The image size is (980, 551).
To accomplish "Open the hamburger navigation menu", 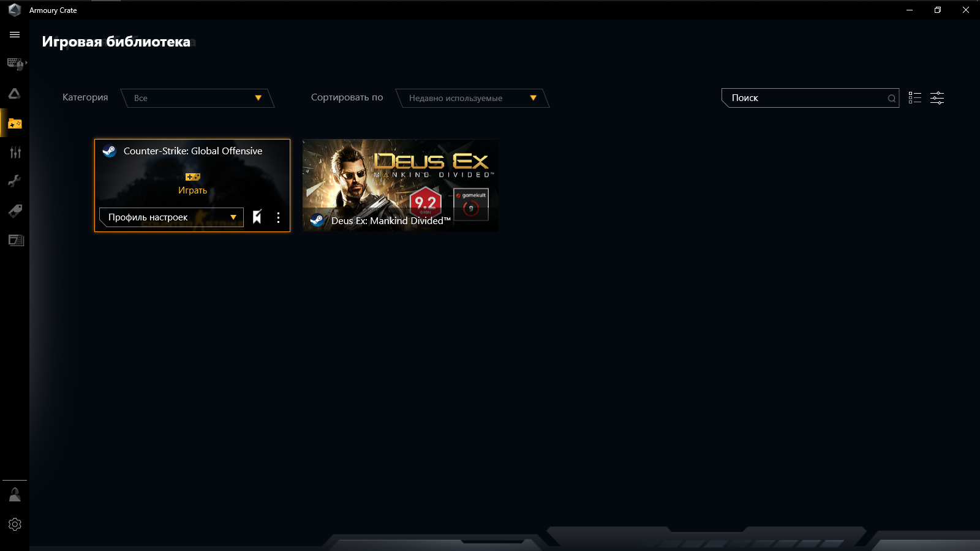I will 15,35.
